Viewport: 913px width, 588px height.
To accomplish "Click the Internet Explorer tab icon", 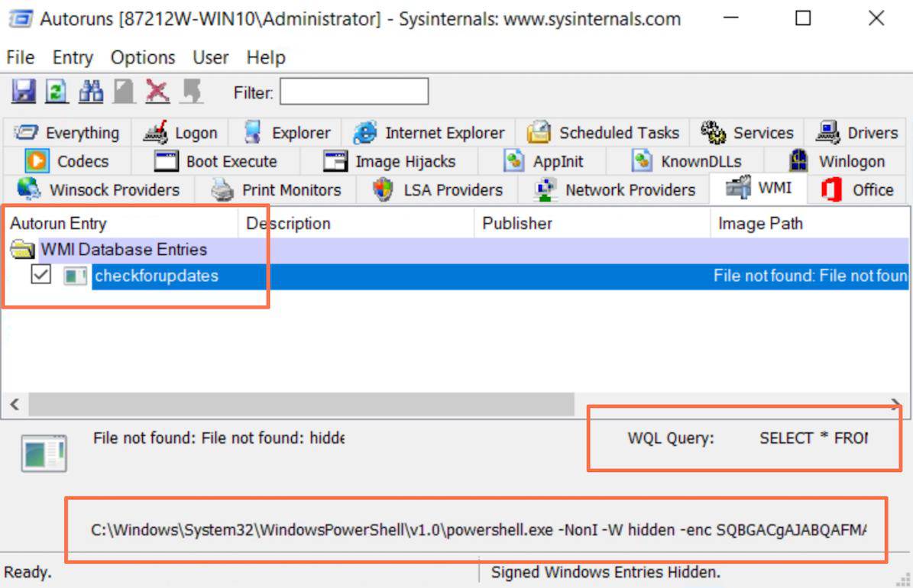I will point(367,132).
